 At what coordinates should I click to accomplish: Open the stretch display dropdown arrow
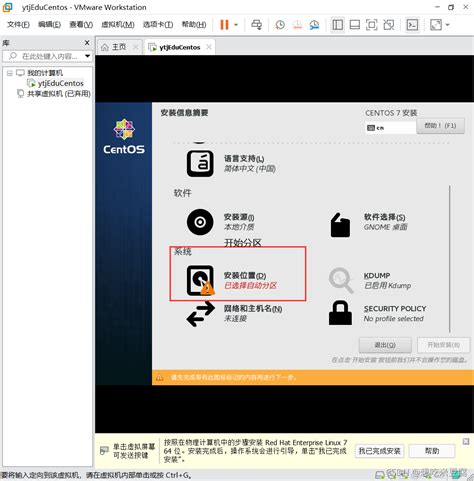[447, 25]
